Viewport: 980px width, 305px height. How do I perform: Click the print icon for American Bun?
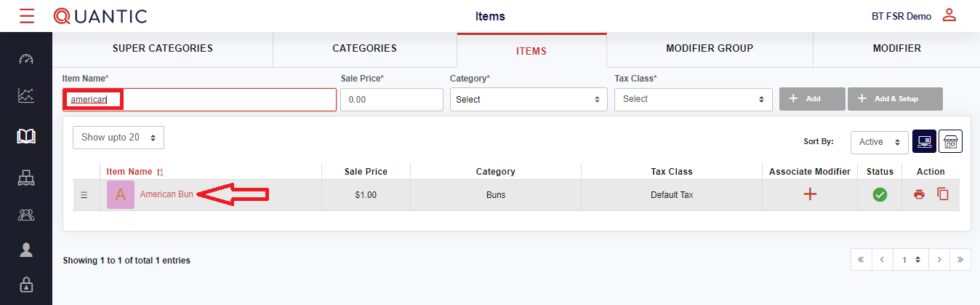point(920,194)
